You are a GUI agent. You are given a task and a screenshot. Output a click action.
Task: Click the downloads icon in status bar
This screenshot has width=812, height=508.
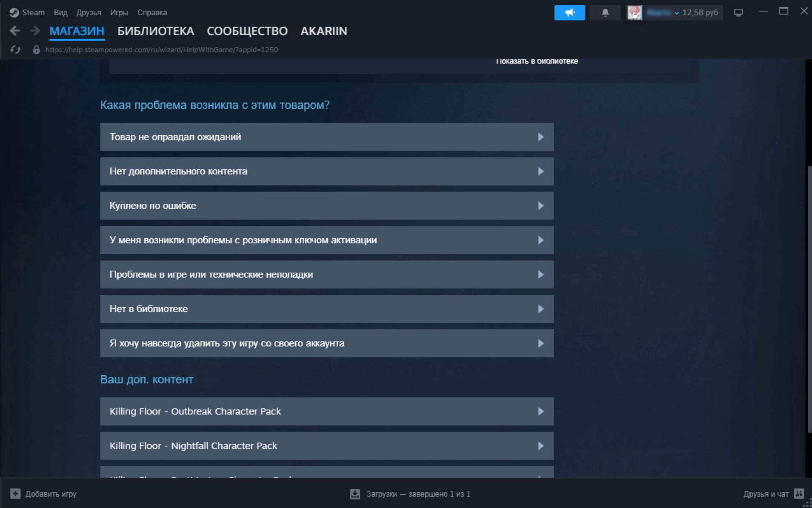tap(355, 494)
